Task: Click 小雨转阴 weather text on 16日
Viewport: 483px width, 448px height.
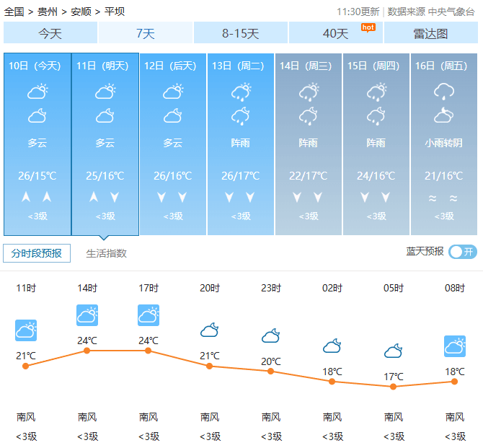Action: [444, 143]
